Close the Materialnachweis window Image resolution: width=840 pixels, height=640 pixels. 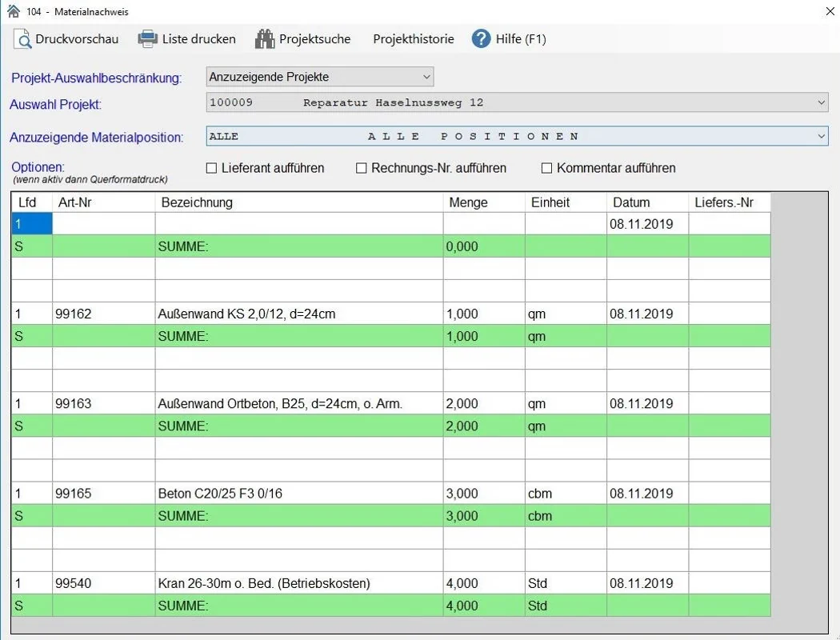click(x=829, y=11)
